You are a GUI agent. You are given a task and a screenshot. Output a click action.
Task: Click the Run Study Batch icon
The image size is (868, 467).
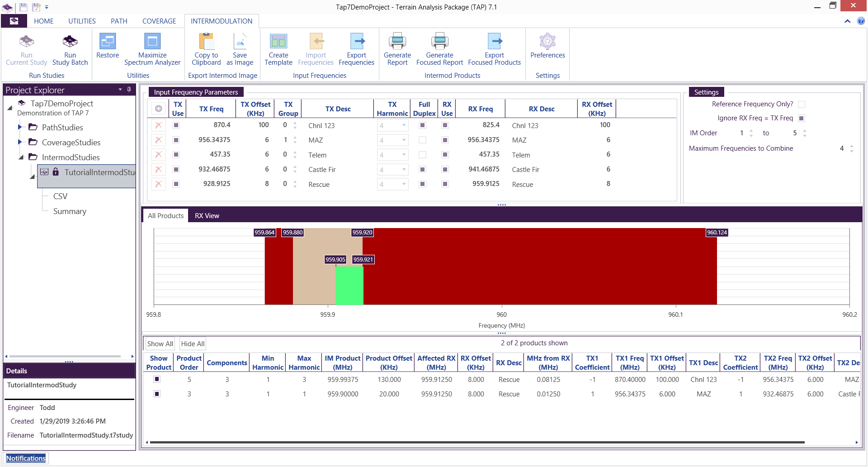pyautogui.click(x=70, y=42)
